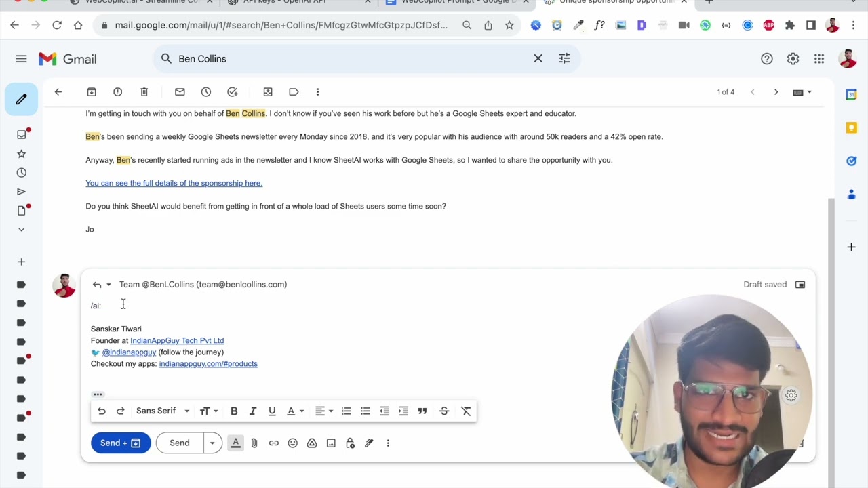Show advanced search options
868x488 pixels.
pos(564,59)
